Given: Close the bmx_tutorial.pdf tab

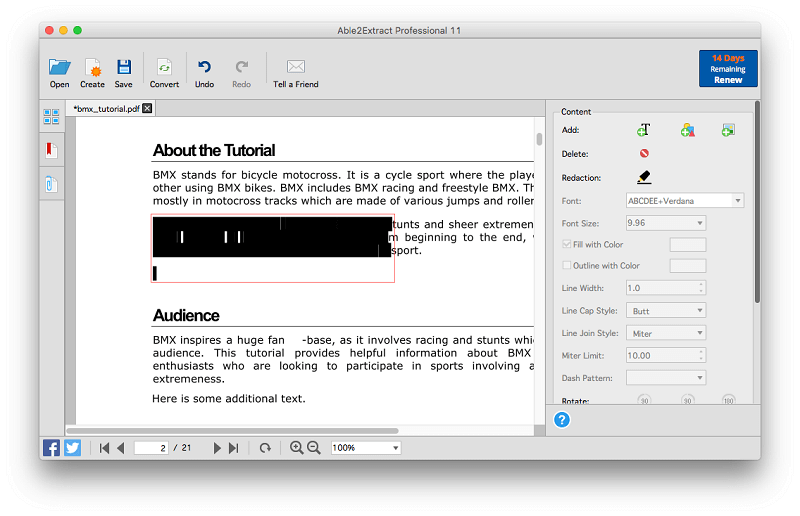Looking at the screenshot, I should 147,108.
